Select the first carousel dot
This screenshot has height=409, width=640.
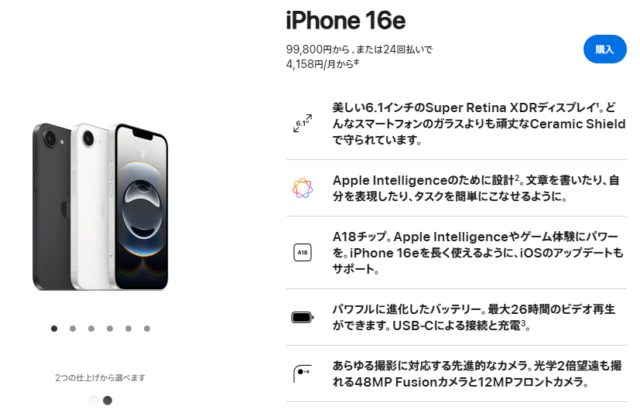[54, 329]
